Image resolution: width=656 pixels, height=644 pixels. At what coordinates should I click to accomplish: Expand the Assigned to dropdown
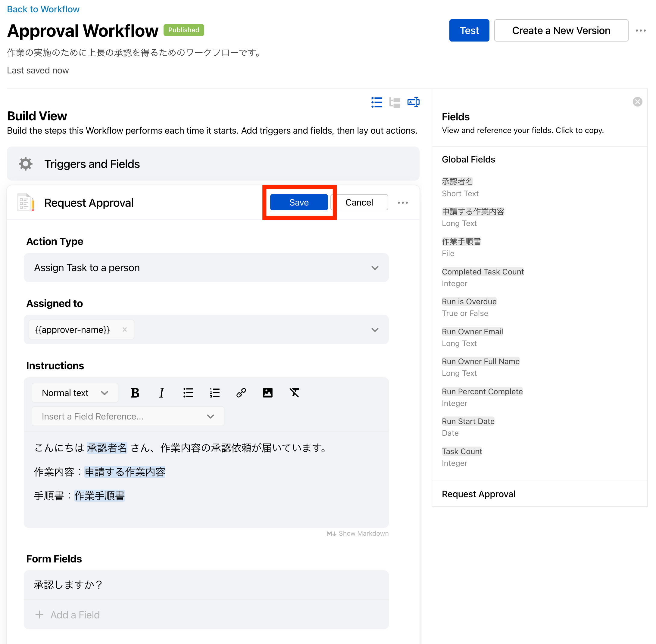click(x=375, y=330)
